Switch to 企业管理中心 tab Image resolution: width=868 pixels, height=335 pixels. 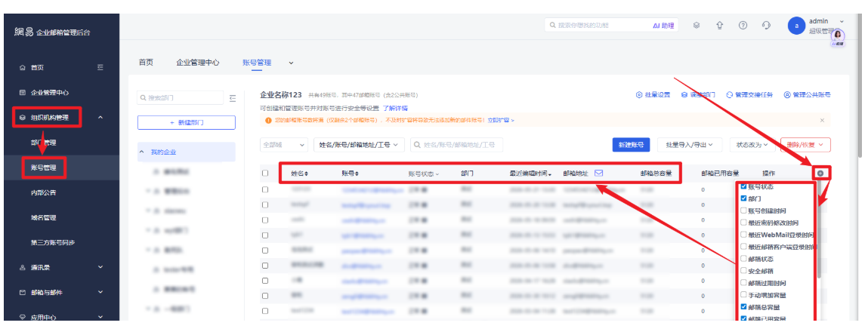[x=198, y=63]
